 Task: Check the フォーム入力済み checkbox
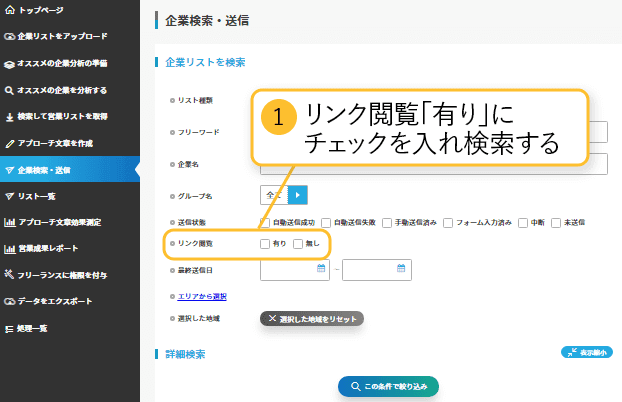point(448,223)
